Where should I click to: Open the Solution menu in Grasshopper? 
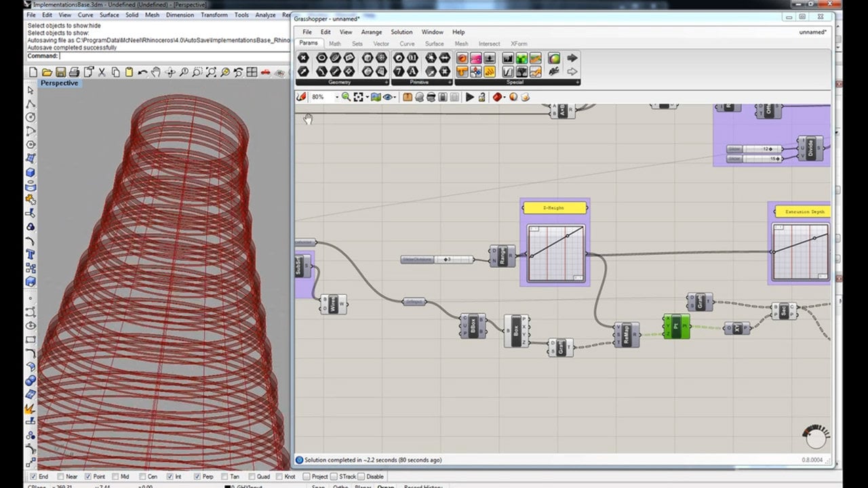tap(401, 32)
